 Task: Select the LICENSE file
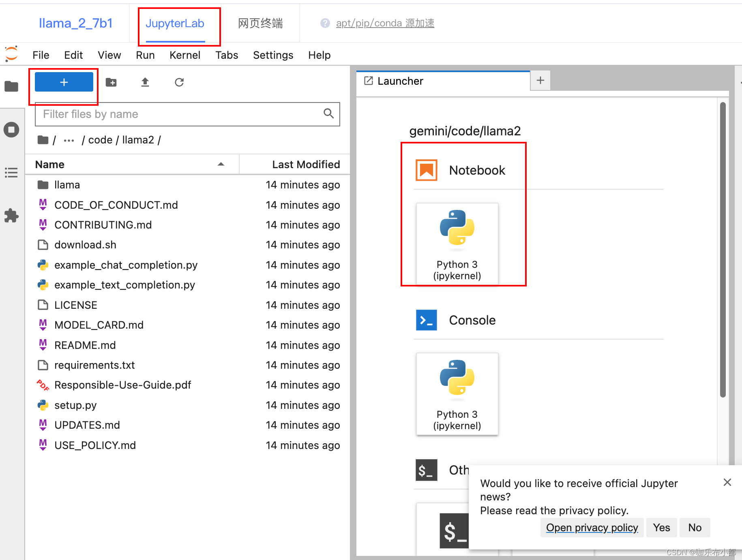tap(187, 305)
